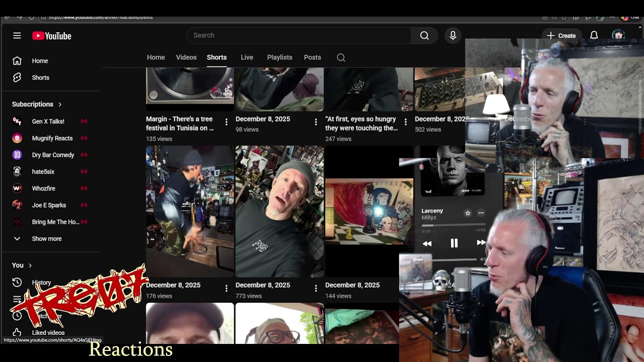Image resolution: width=644 pixels, height=362 pixels.
Task: Click the Create button
Action: [561, 35]
